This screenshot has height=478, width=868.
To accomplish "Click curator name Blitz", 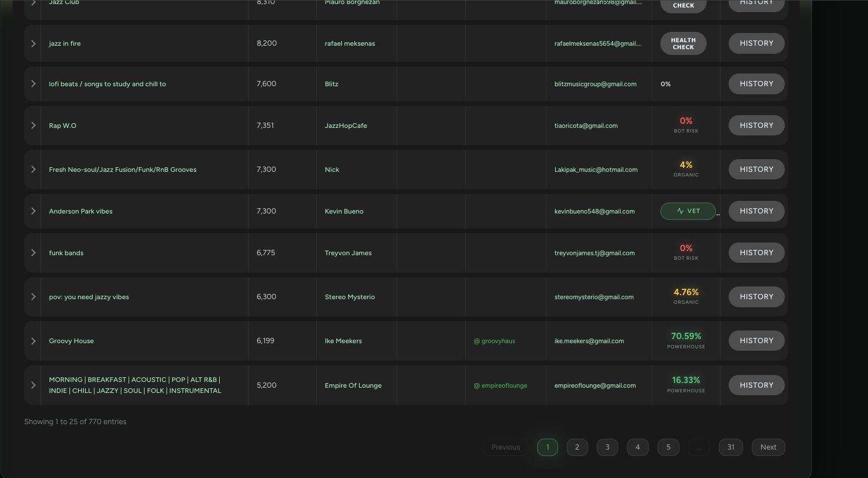I will (x=331, y=84).
